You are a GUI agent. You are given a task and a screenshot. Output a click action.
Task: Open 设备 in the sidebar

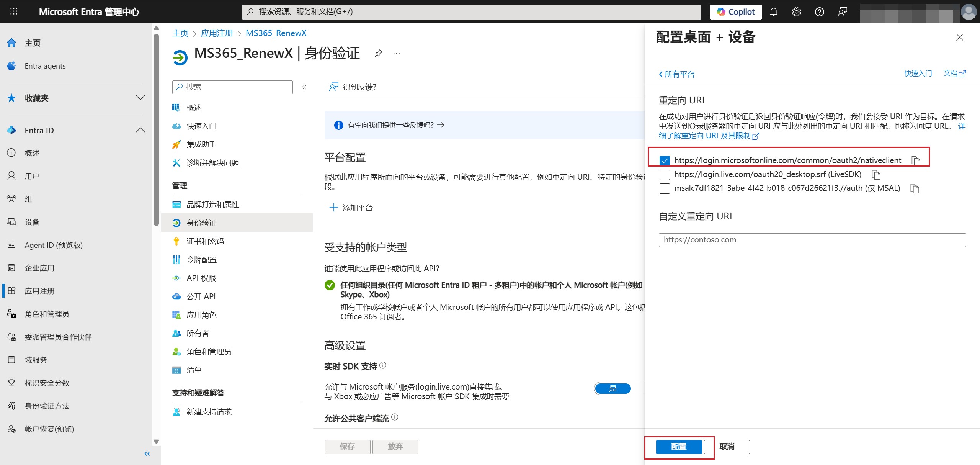point(32,222)
